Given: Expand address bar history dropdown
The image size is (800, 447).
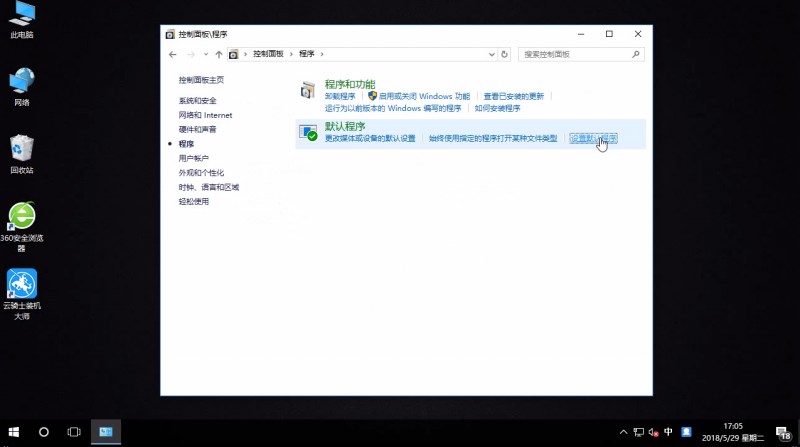Looking at the screenshot, I should 491,54.
